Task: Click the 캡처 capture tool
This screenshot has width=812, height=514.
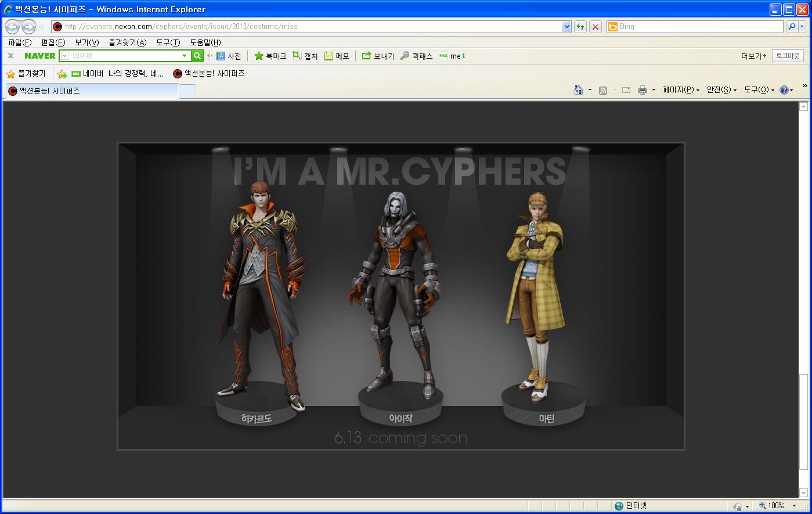Action: click(x=305, y=56)
